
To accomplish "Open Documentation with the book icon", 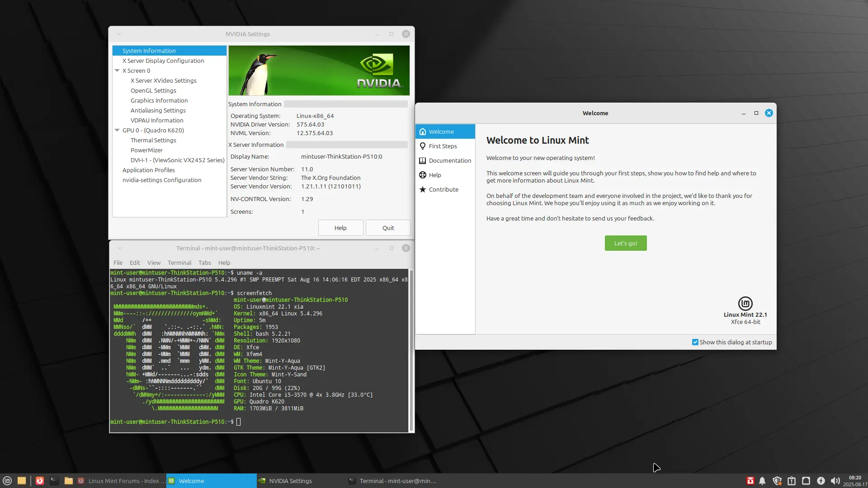I will [x=445, y=160].
